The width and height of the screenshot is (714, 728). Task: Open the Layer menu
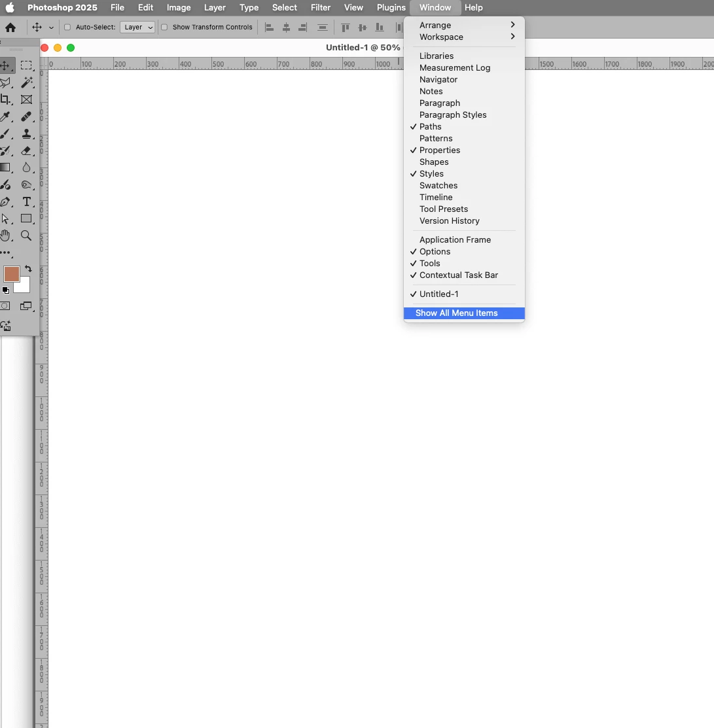click(215, 7)
